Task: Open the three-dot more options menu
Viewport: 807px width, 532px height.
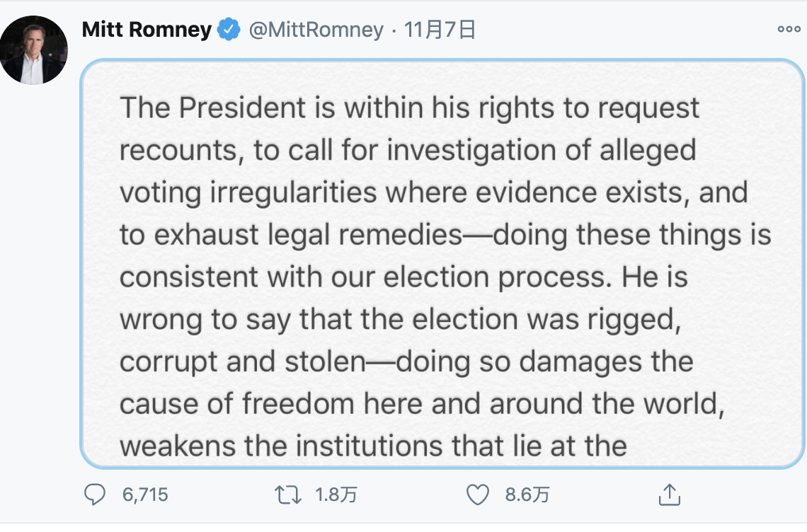Action: tap(789, 29)
